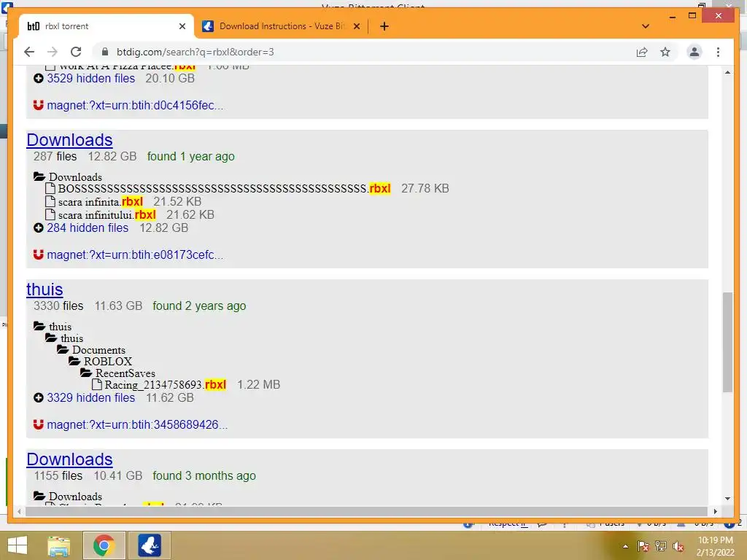Image resolution: width=747 pixels, height=560 pixels.
Task: Open the tab search chevron dropdown
Action: tap(646, 26)
